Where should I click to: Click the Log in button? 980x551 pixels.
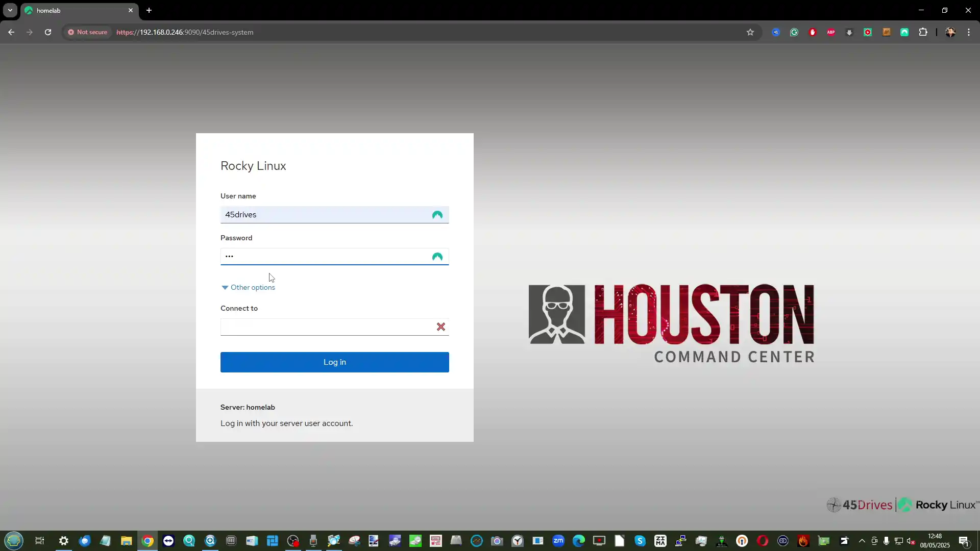[334, 362]
